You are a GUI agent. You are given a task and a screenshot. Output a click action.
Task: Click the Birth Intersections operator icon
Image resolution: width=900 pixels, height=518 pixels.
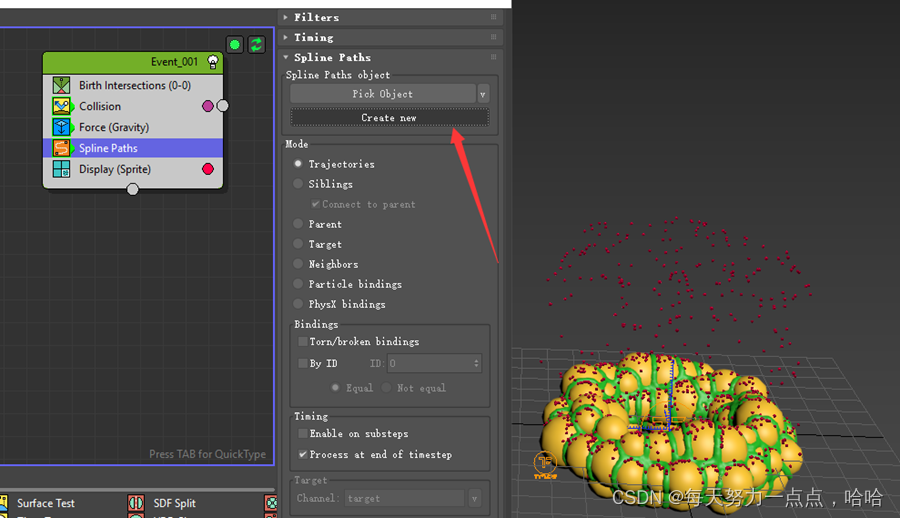61,85
